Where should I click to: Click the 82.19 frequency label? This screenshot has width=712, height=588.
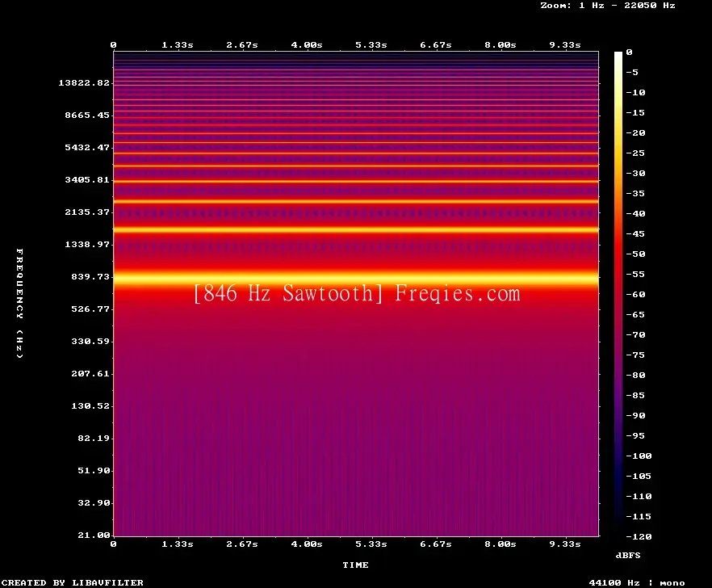[94, 438]
